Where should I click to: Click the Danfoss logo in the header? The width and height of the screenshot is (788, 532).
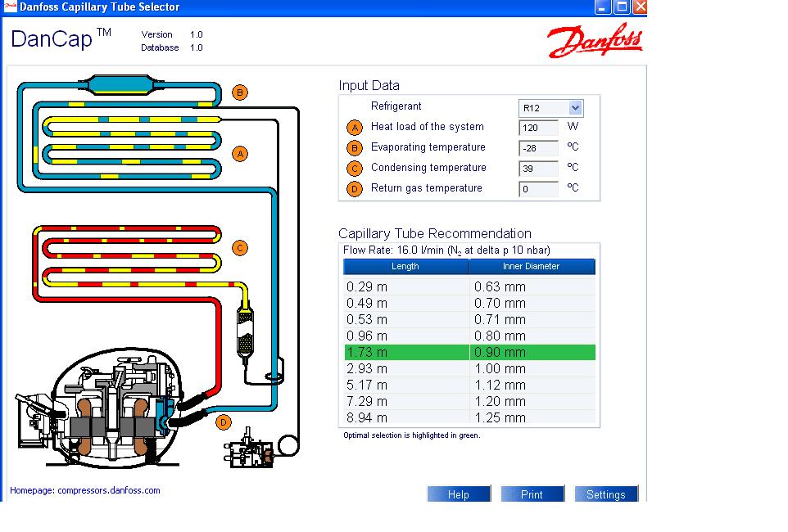tap(595, 41)
